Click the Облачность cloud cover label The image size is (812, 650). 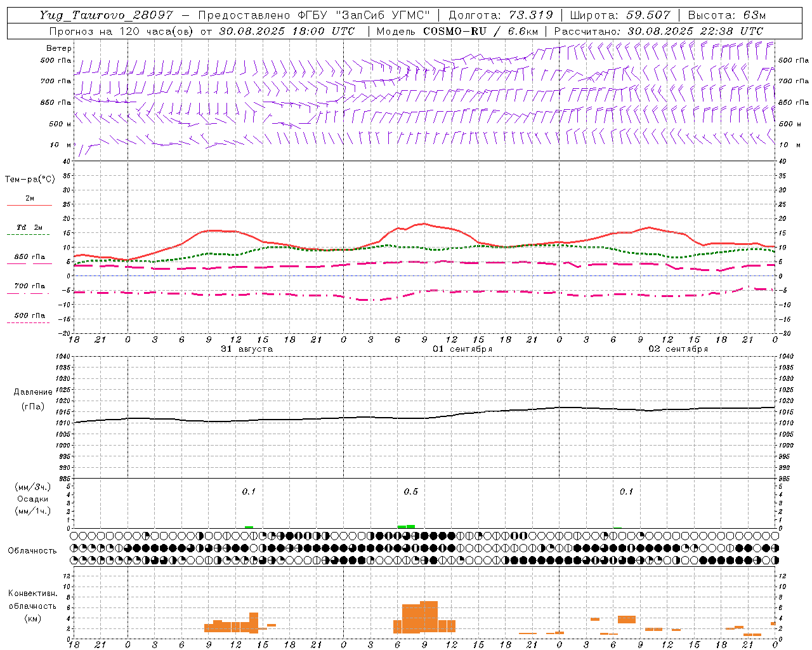[32, 550]
